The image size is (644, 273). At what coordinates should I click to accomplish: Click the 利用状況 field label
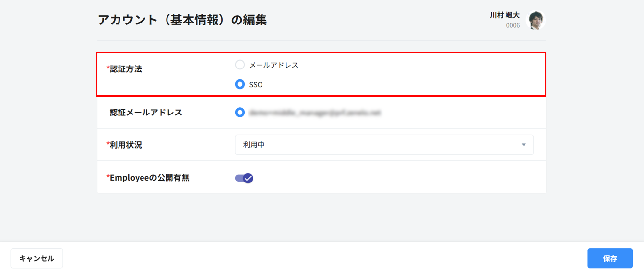pyautogui.click(x=126, y=145)
